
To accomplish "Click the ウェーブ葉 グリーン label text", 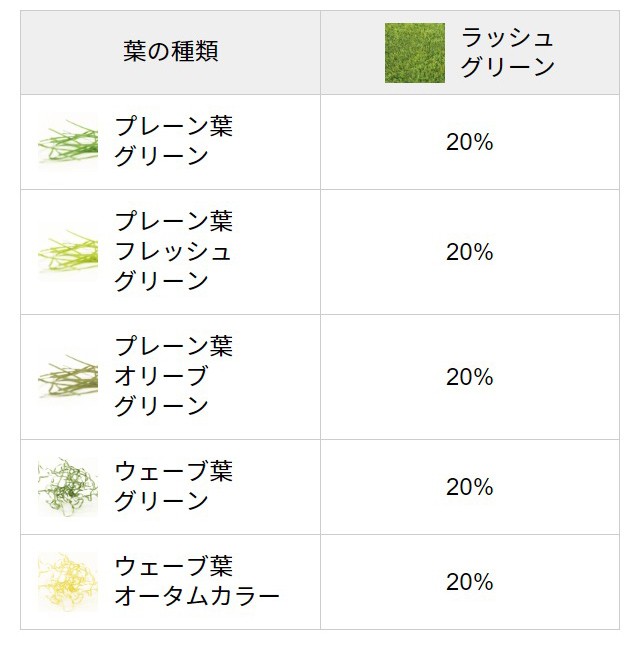I will (173, 487).
